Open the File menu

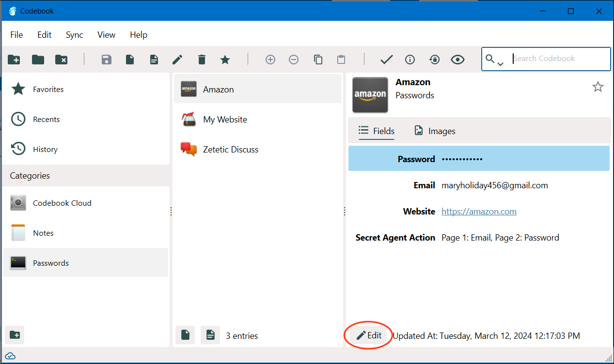click(16, 35)
